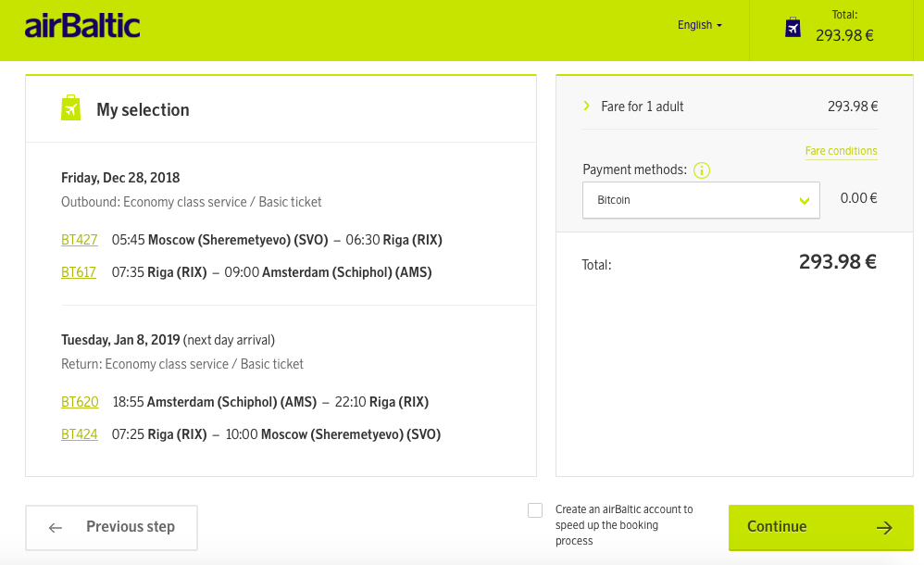The width and height of the screenshot is (924, 565).
Task: Expand the Fare for 1 adult chevron
Action: coord(586,106)
